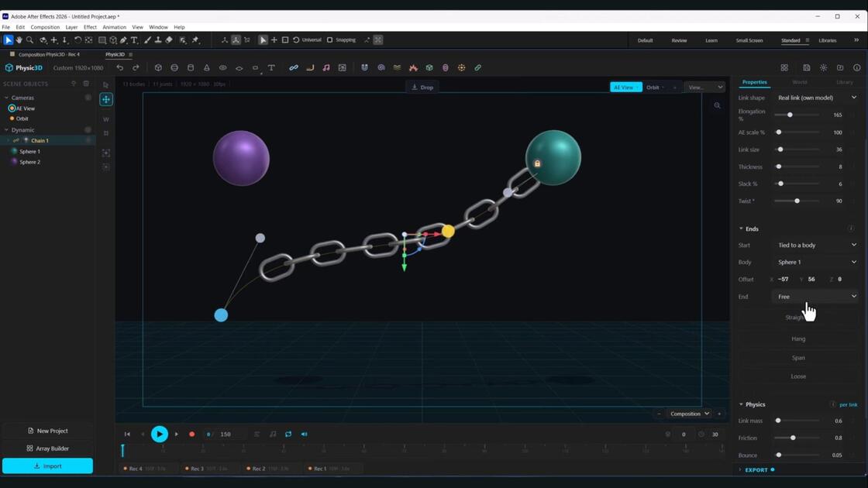
Task: Open the Effect menu
Action: (90, 27)
